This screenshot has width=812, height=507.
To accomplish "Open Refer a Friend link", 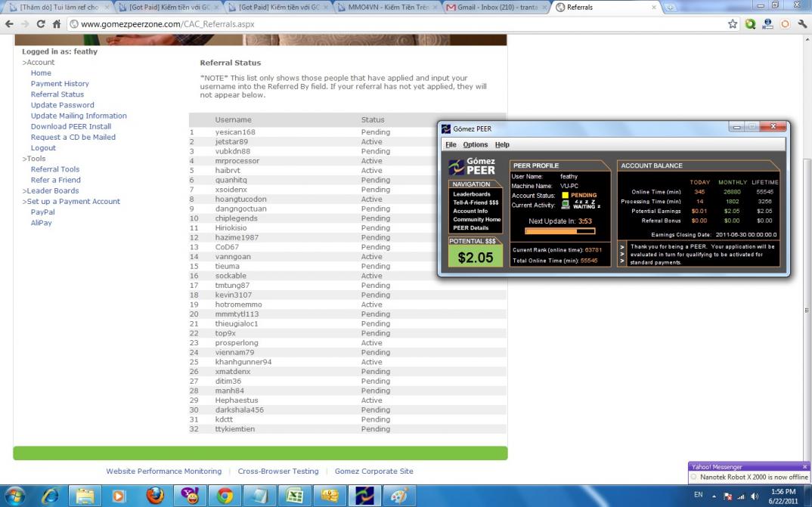I will tap(55, 180).
